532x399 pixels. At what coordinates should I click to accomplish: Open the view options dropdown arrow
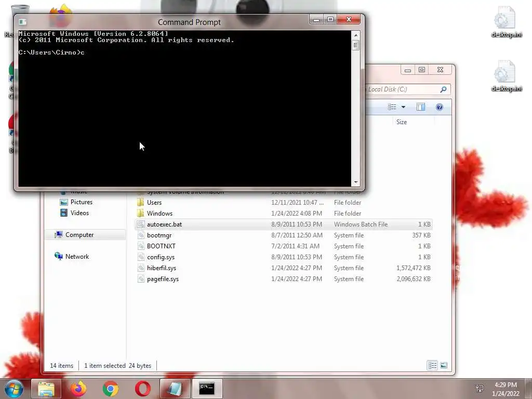[x=403, y=107]
